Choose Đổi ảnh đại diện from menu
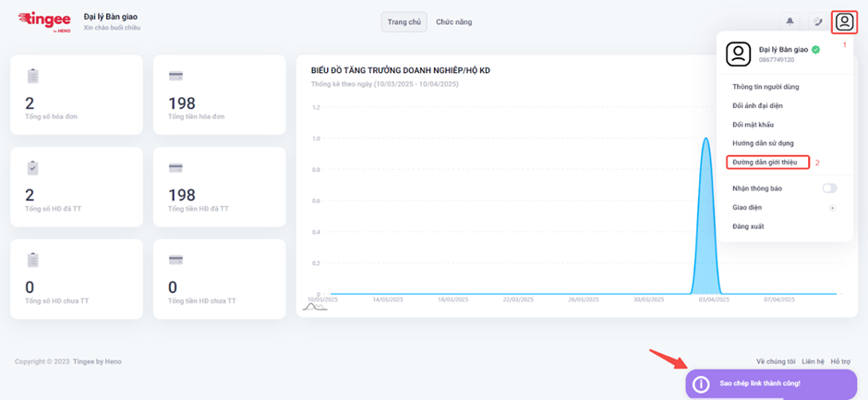 757,106
